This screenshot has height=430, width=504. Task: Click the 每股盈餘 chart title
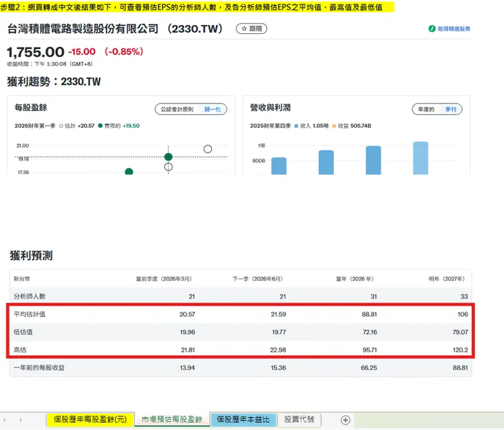click(x=31, y=107)
